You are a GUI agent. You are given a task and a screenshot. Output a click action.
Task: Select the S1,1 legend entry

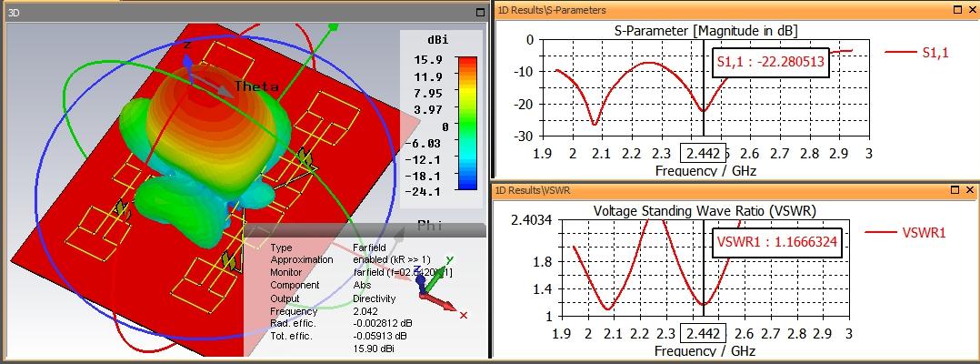(917, 53)
